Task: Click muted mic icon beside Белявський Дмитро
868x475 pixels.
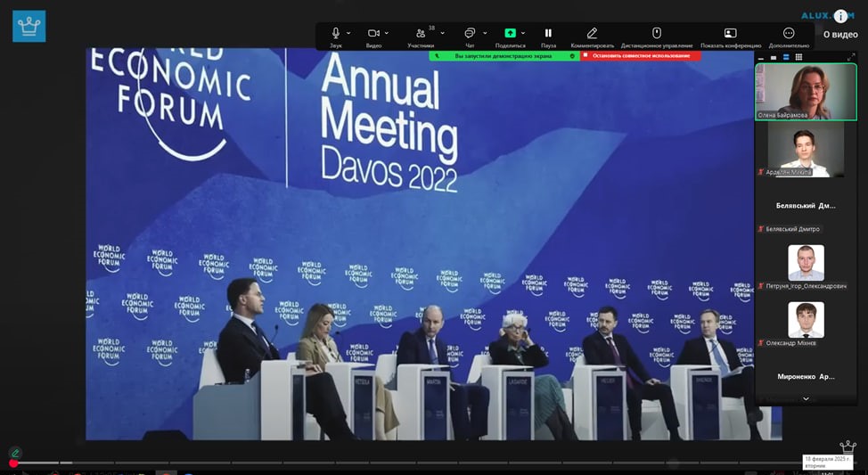Action: (760, 229)
